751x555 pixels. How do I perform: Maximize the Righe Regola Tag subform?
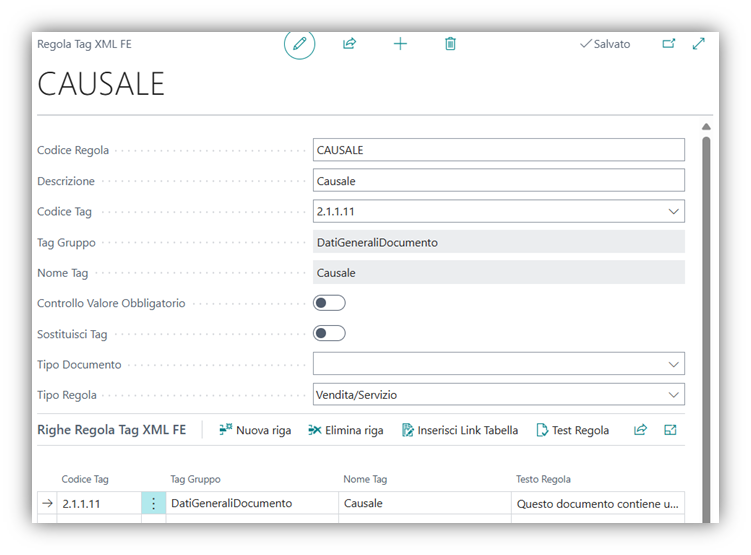(x=670, y=430)
